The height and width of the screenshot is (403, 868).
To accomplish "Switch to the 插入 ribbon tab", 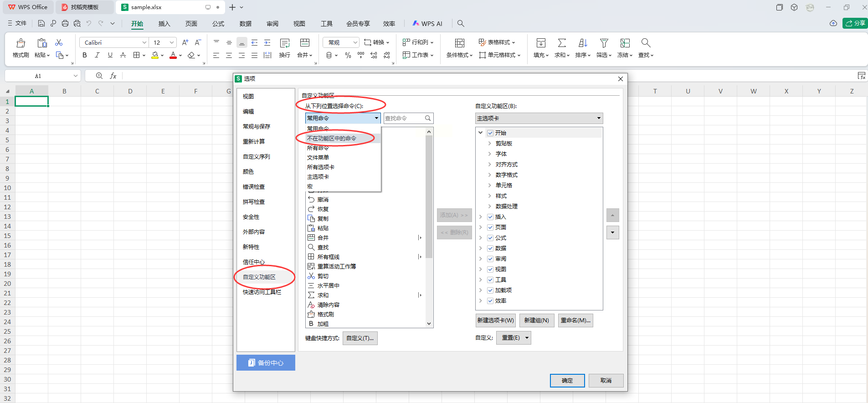I will pos(164,24).
